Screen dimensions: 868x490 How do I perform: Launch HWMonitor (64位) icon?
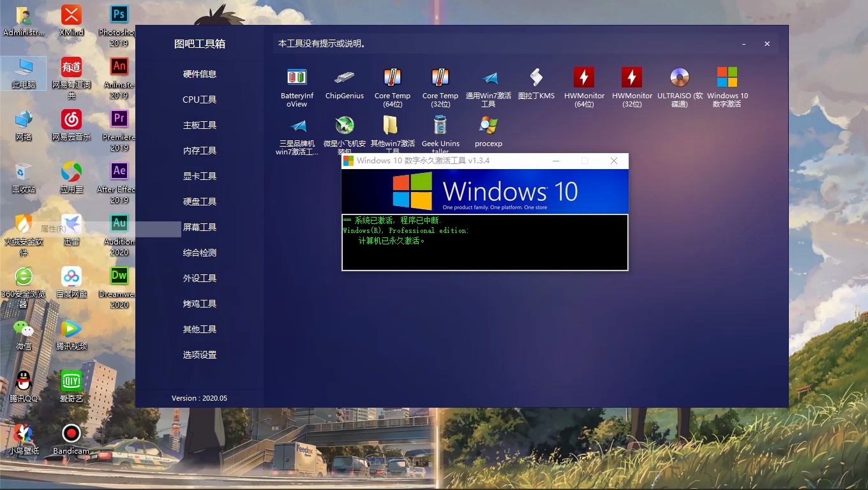584,78
